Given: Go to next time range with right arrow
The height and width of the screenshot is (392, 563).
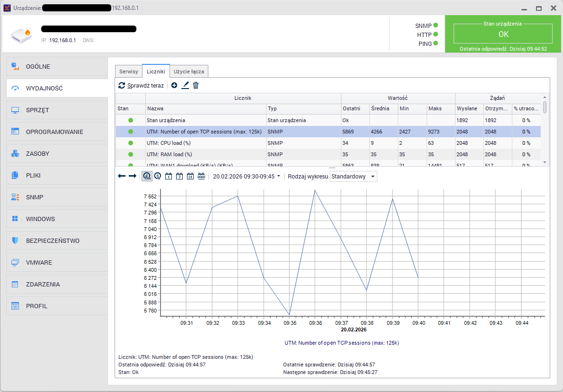Looking at the screenshot, I should pos(132,176).
